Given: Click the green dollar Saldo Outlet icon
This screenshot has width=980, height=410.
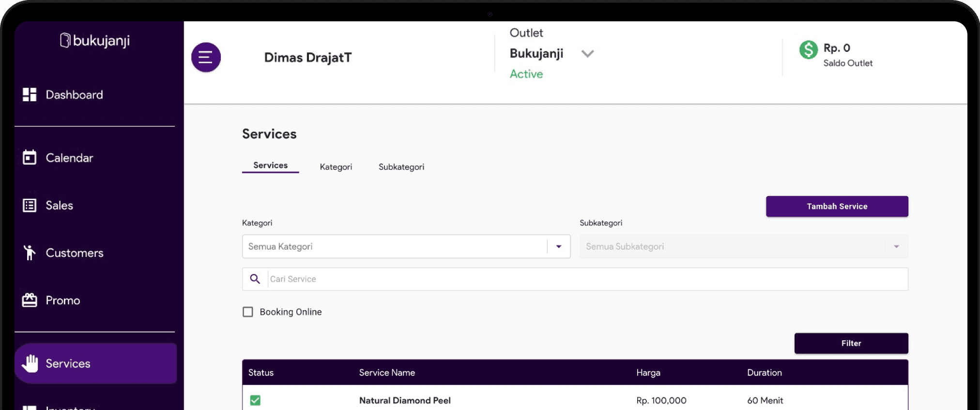Looking at the screenshot, I should coord(808,50).
